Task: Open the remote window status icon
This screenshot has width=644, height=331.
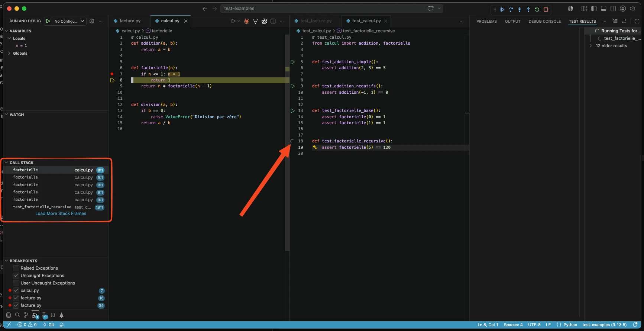Action: tap(9, 325)
